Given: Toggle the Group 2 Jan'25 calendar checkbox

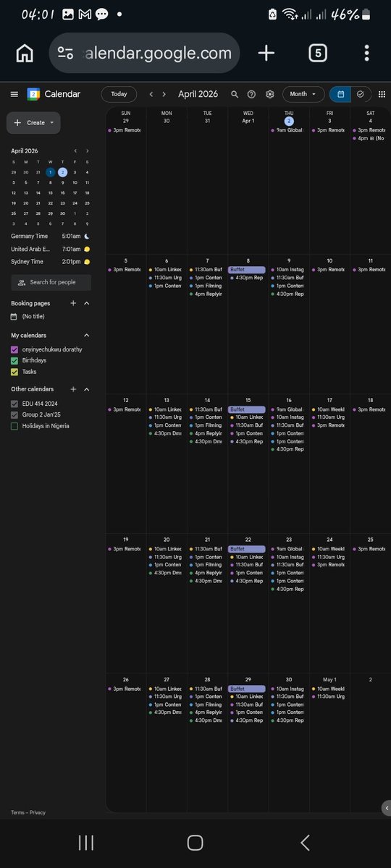Looking at the screenshot, I should tap(14, 414).
